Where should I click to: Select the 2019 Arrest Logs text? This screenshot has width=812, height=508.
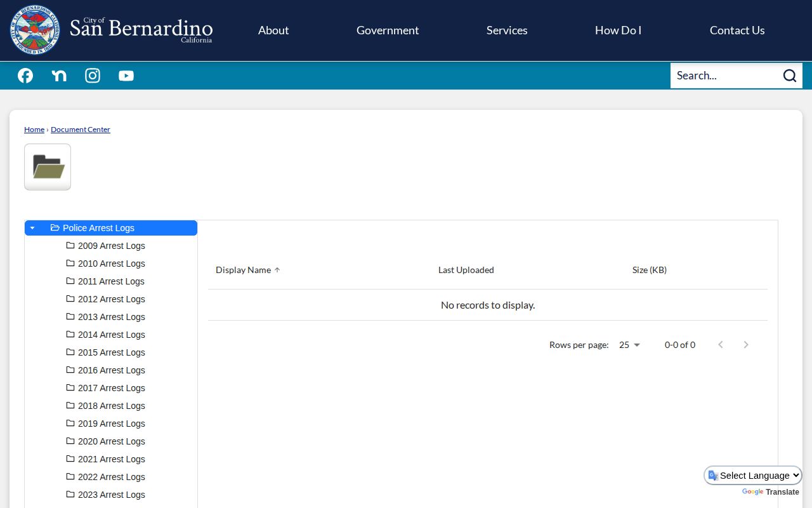click(x=112, y=424)
